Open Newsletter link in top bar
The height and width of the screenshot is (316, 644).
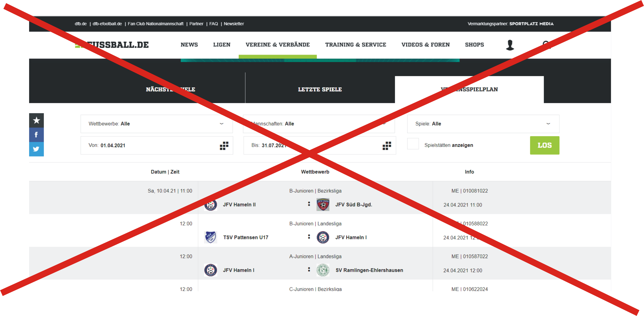[234, 24]
